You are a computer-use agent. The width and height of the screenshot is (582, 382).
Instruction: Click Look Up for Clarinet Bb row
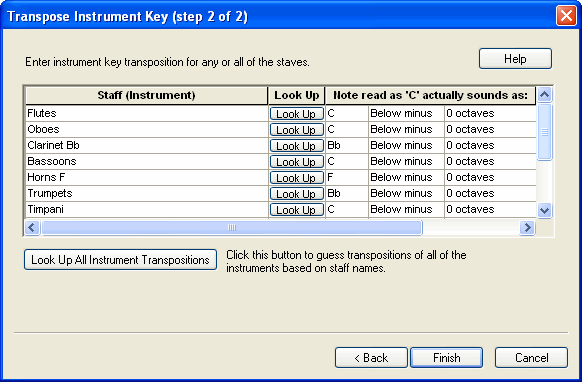click(x=296, y=146)
